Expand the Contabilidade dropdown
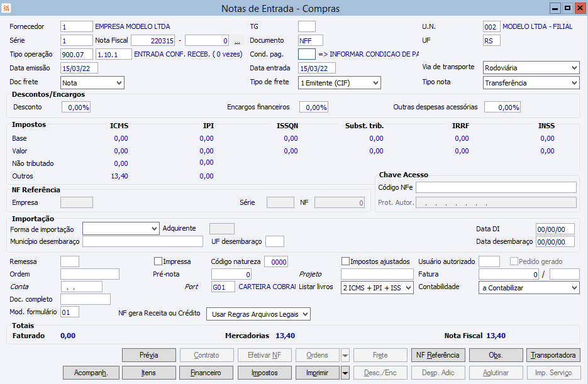Image resolution: width=588 pixels, height=384 pixels. click(574, 287)
